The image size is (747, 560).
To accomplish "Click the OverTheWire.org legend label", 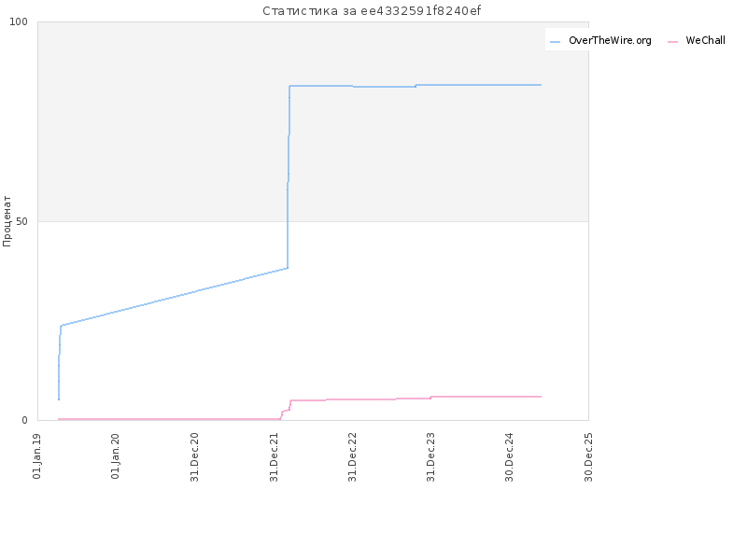I will point(610,40).
